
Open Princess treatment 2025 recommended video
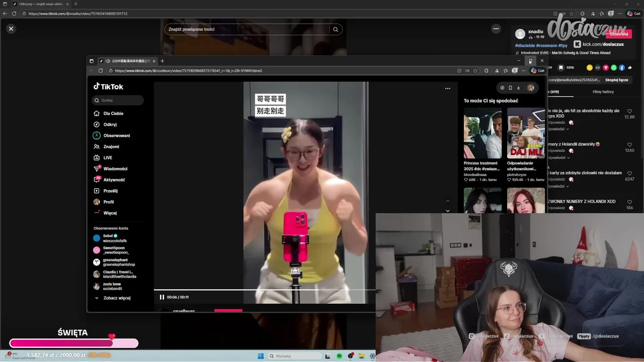point(482,133)
